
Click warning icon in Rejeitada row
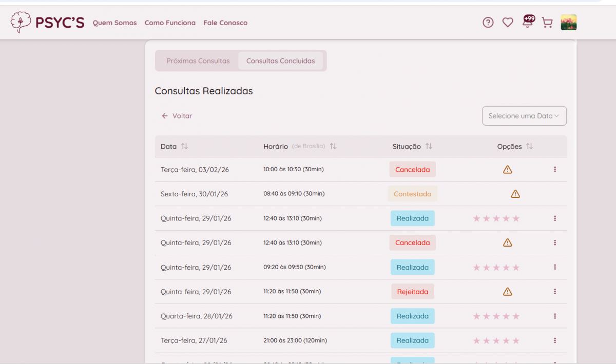508,292
